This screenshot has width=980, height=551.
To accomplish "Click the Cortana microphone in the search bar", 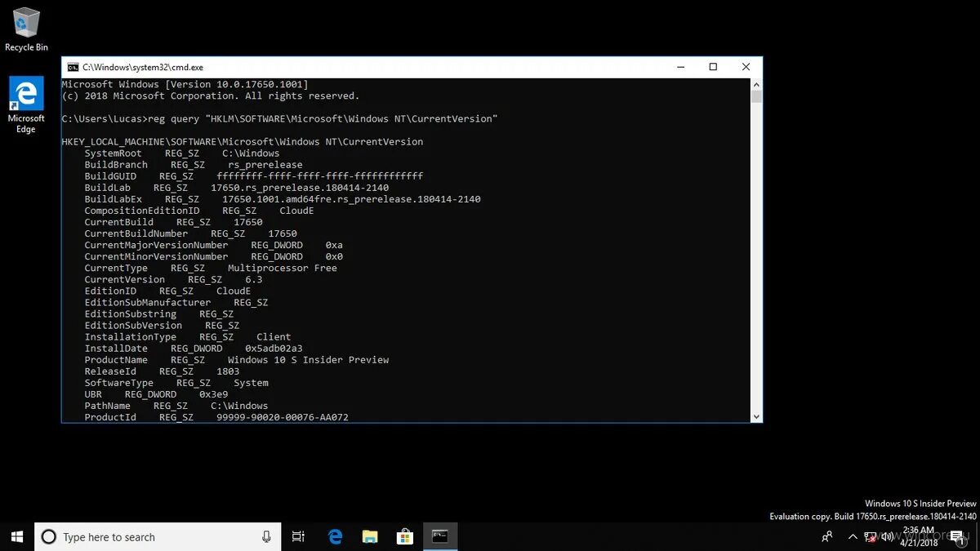I will coord(266,536).
